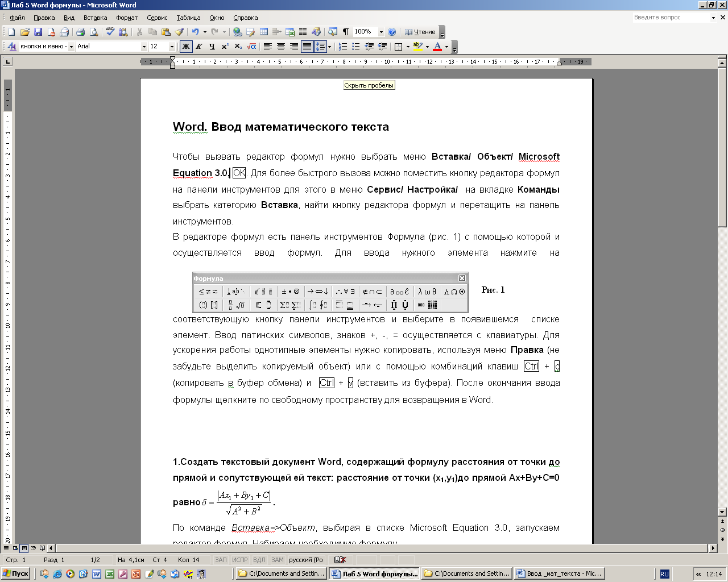Open relational symbols (≤≠≈) in Формула panel
Screen dimensions: 728x582
(x=208, y=292)
